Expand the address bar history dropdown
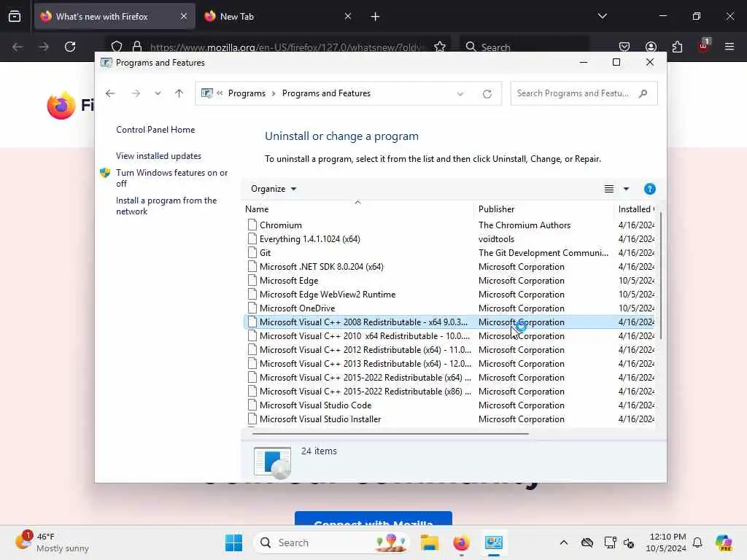Image resolution: width=747 pixels, height=560 pixels. click(x=460, y=94)
